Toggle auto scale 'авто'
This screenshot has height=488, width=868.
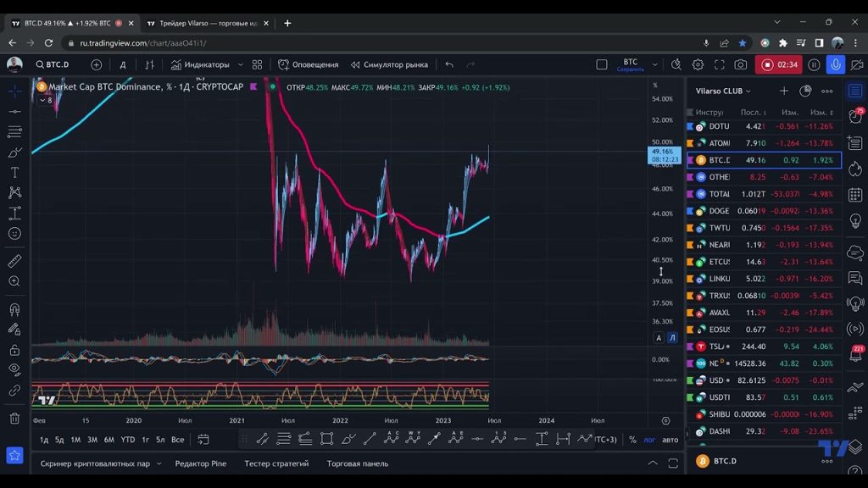click(x=670, y=440)
